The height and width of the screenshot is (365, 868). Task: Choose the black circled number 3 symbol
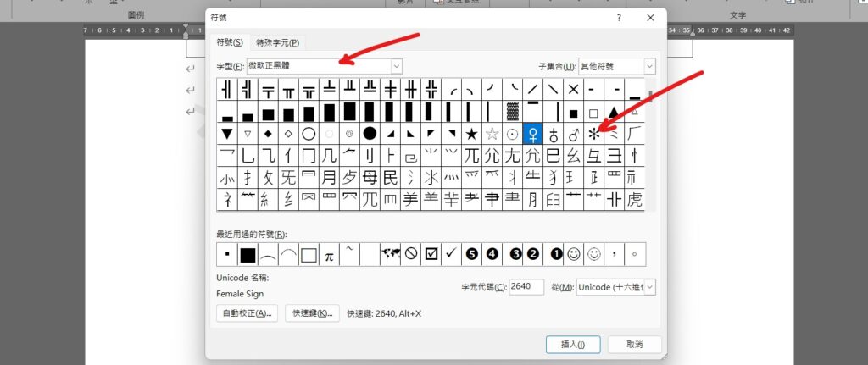(x=516, y=254)
